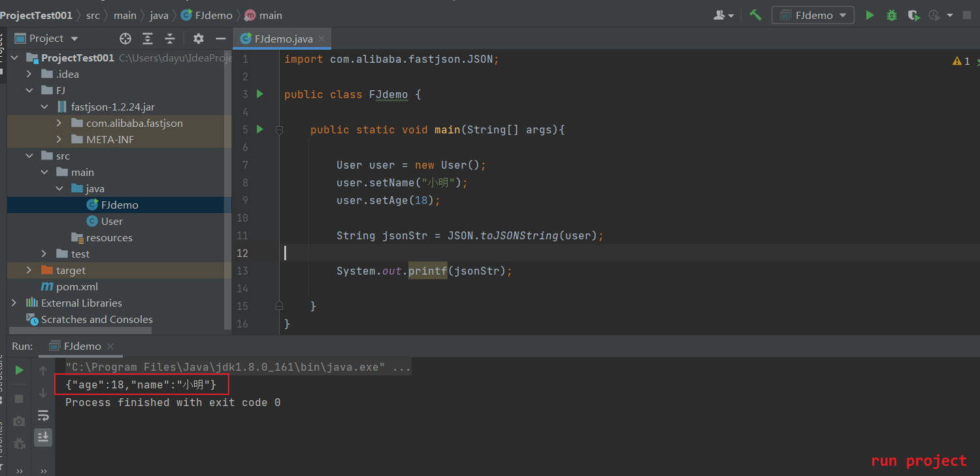This screenshot has width=980, height=476.
Task: Close the FJdemo Run tab
Action: click(x=110, y=347)
